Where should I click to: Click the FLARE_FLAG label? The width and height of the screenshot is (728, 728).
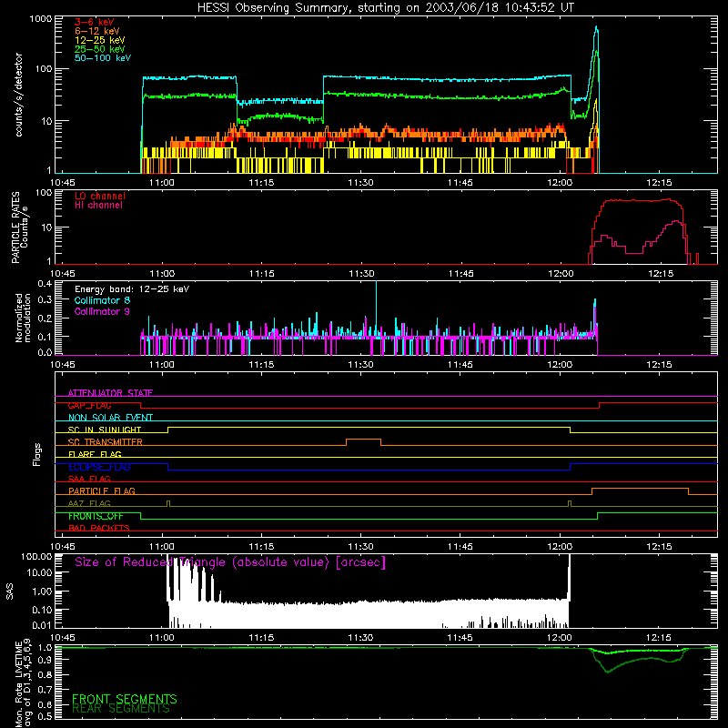point(95,454)
